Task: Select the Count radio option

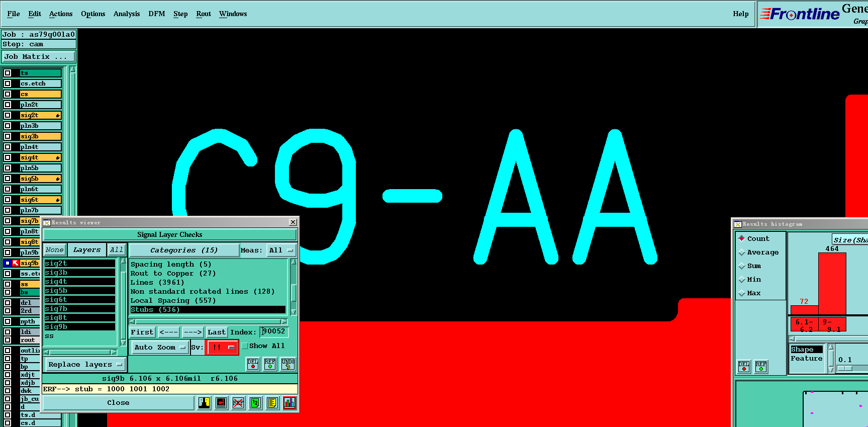Action: coord(742,238)
